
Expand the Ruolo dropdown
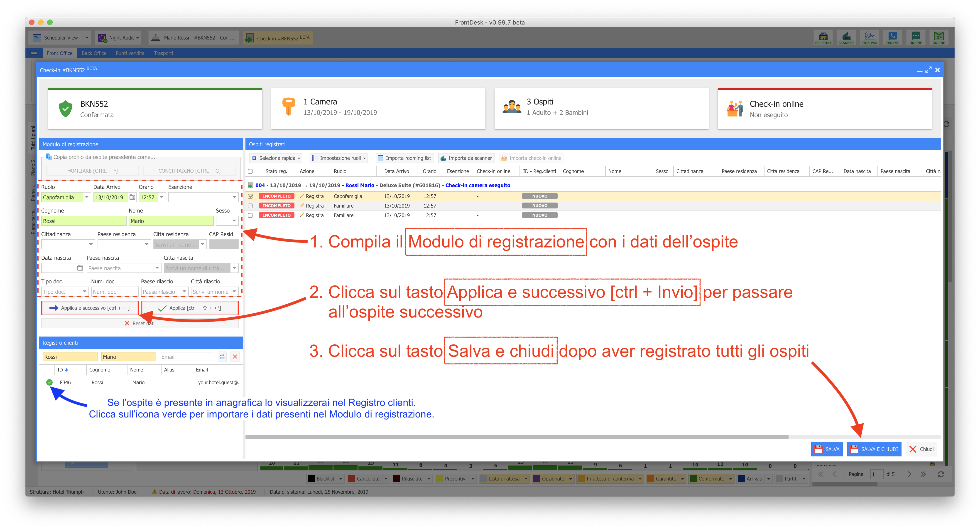[87, 197]
